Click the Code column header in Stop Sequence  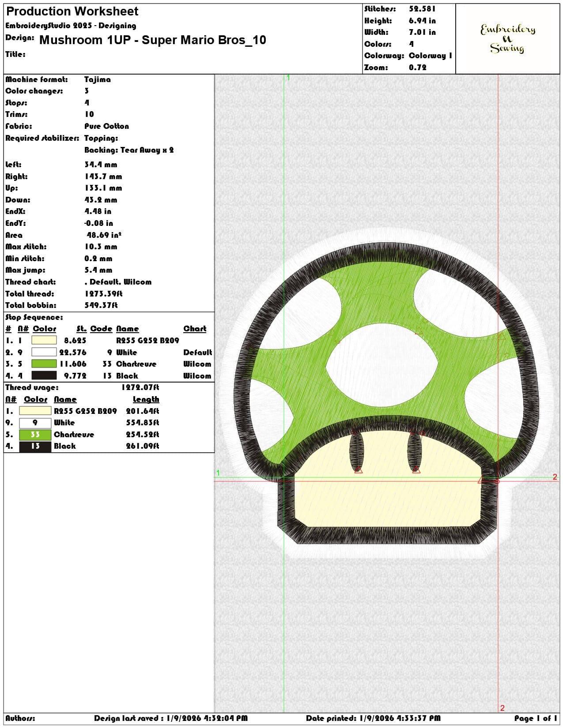click(101, 329)
